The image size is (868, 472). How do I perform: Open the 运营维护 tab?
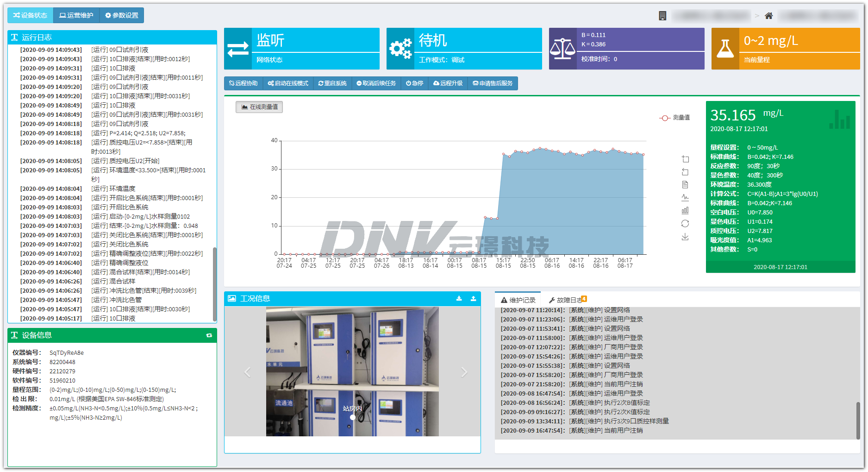pyautogui.click(x=76, y=15)
